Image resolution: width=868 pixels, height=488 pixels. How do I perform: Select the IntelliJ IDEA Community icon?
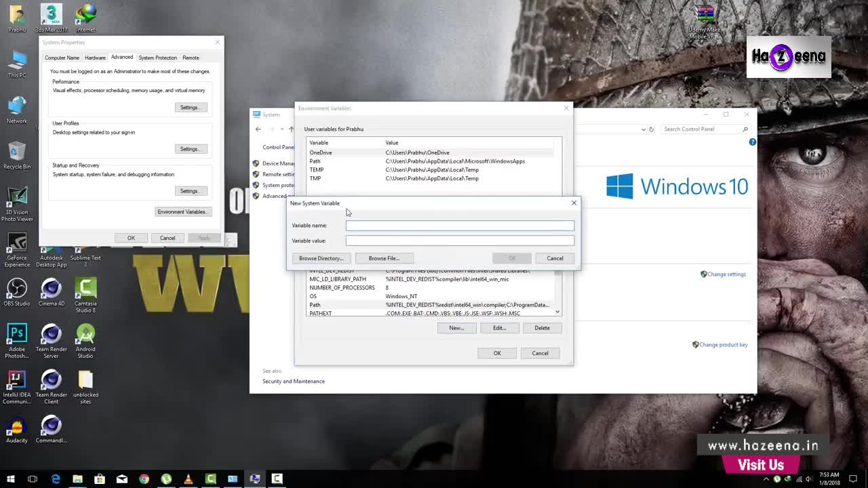17,387
